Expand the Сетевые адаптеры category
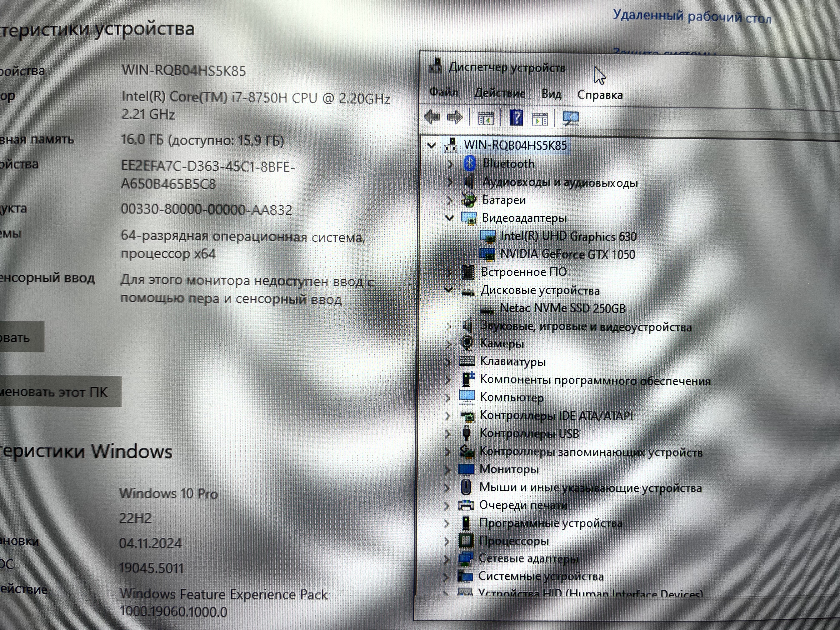This screenshot has height=630, width=840. (x=447, y=559)
